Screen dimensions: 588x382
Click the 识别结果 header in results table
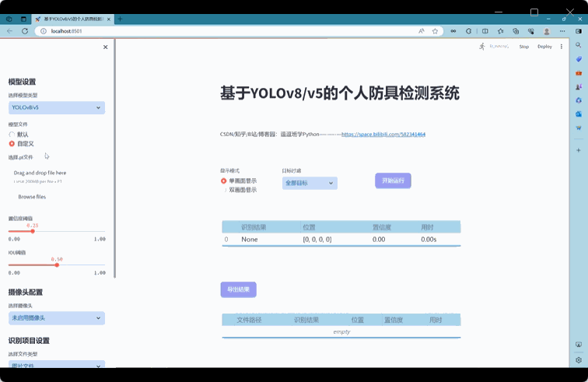pos(254,227)
